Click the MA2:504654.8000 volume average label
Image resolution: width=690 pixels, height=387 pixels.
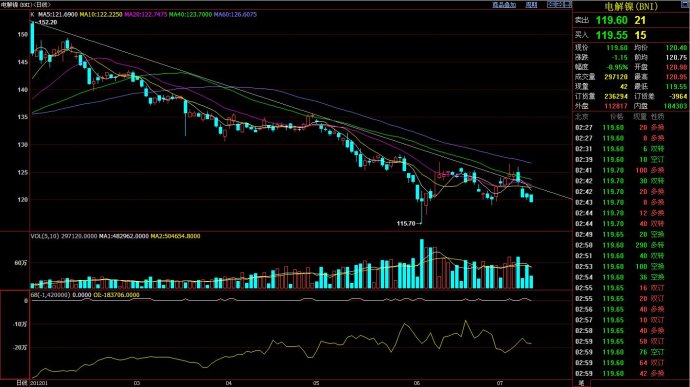(x=176, y=236)
